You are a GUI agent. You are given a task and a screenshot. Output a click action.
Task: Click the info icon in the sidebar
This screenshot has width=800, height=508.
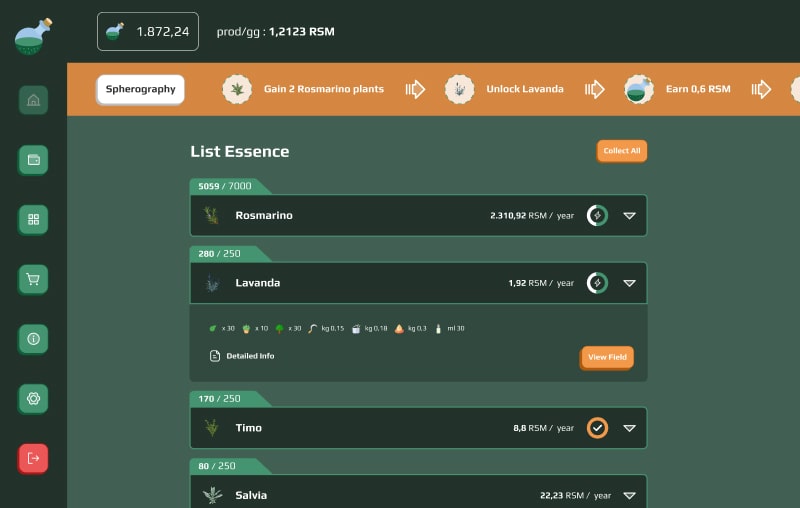pos(33,339)
